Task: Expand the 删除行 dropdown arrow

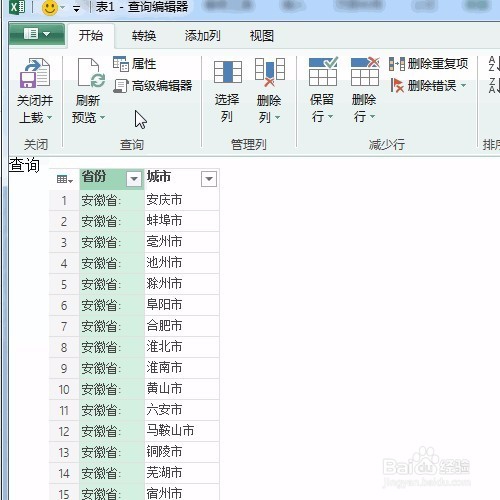Action: tap(373, 117)
